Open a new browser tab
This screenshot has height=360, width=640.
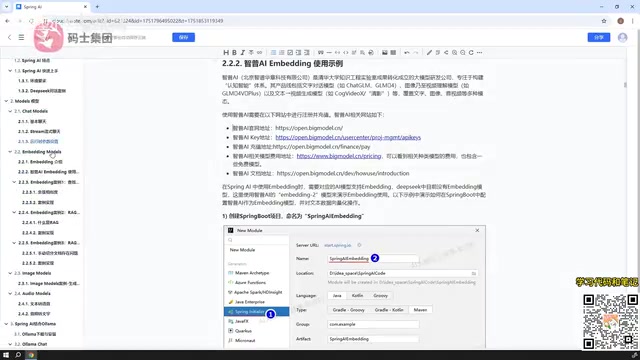(x=97, y=7)
